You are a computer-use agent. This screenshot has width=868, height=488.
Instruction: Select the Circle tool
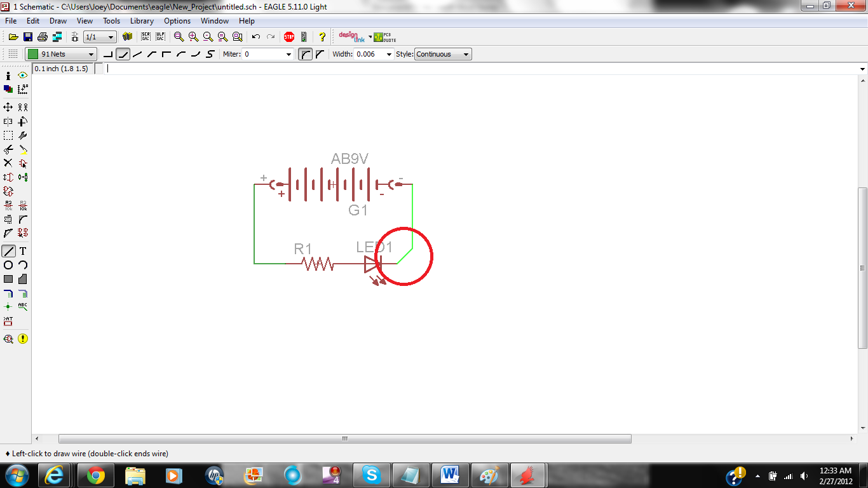coord(8,265)
